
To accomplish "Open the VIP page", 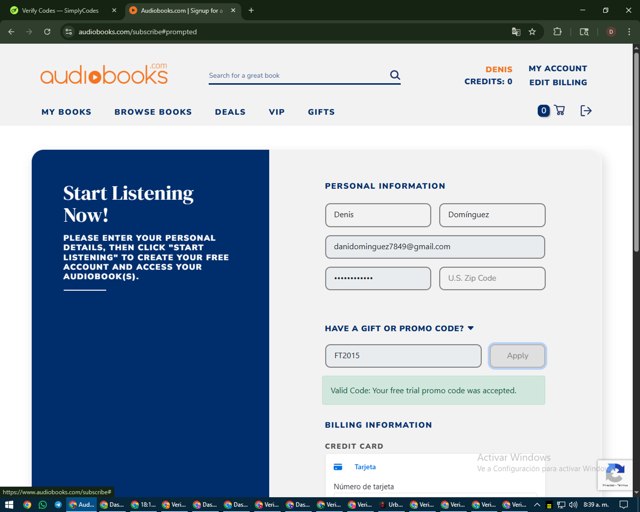I will [277, 112].
